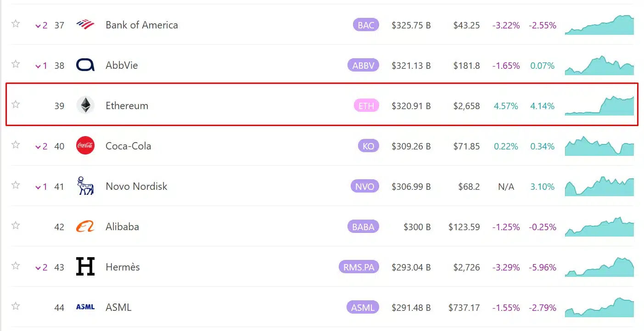Click the down-arrow rank change for AbbVie
Screen dimensions: 644x331
pos(41,66)
